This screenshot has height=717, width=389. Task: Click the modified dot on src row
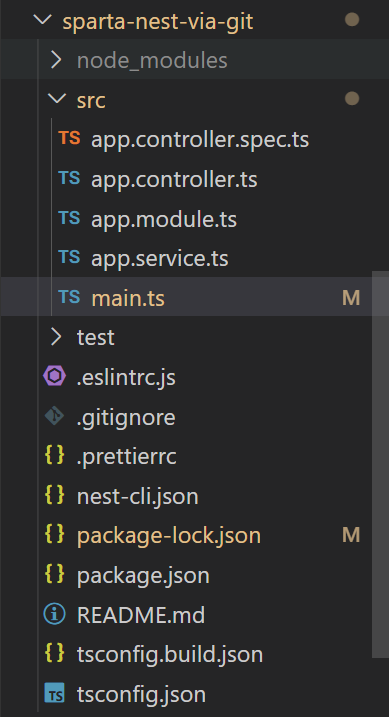click(x=352, y=98)
